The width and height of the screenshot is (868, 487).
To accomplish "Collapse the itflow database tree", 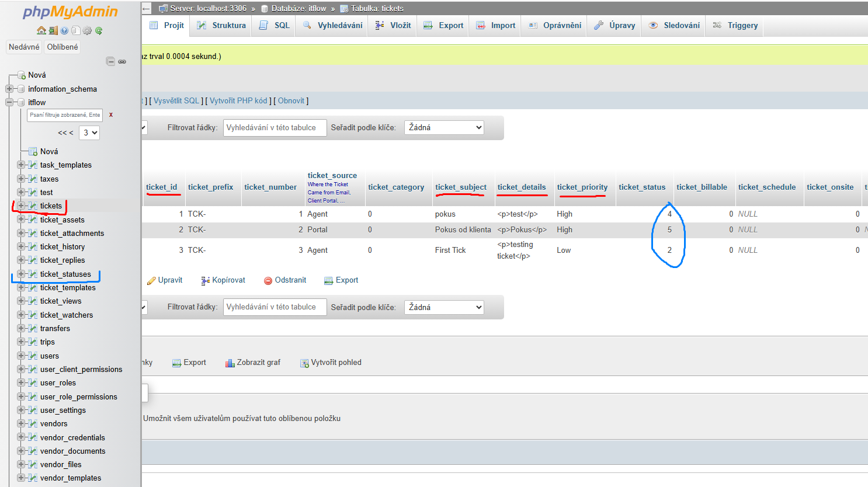I will [9, 102].
